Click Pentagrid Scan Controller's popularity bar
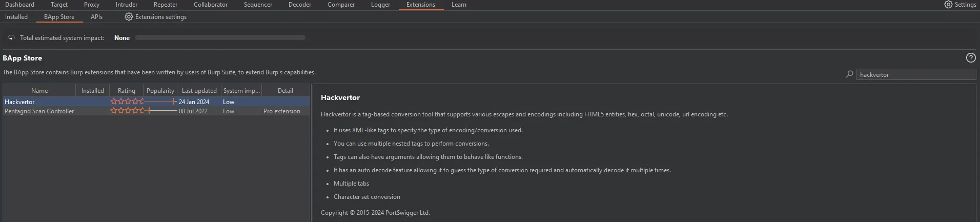The height and width of the screenshot is (222, 980). (x=160, y=111)
